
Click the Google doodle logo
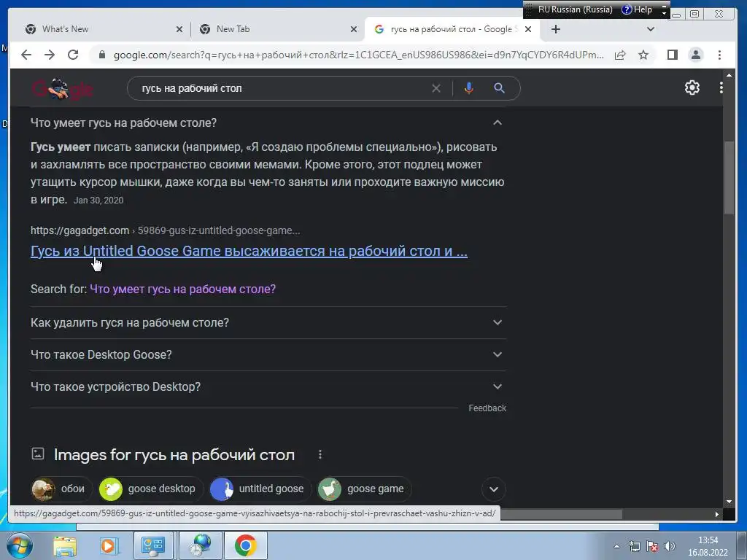(x=62, y=88)
